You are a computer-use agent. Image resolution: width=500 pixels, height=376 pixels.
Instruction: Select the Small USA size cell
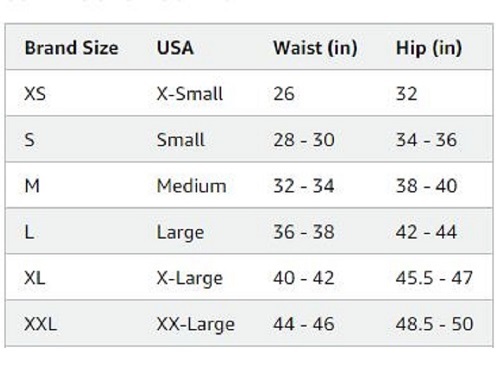[180, 140]
